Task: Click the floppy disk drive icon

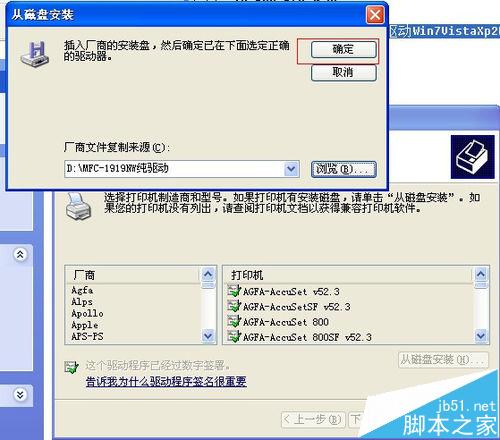Action: coord(35,54)
